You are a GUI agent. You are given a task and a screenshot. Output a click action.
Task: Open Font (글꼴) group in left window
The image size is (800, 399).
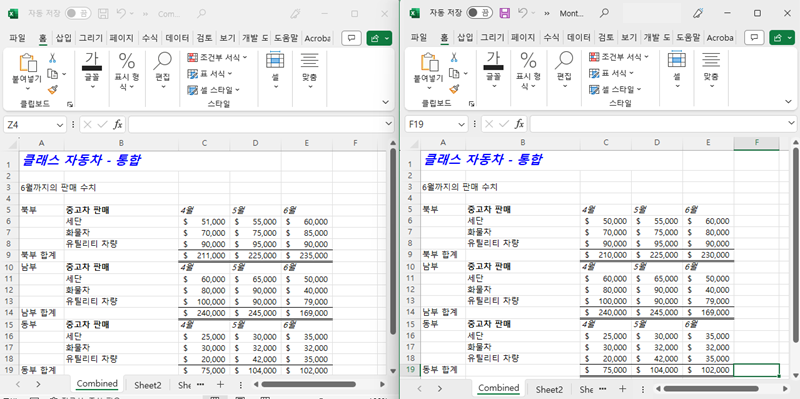92,71
